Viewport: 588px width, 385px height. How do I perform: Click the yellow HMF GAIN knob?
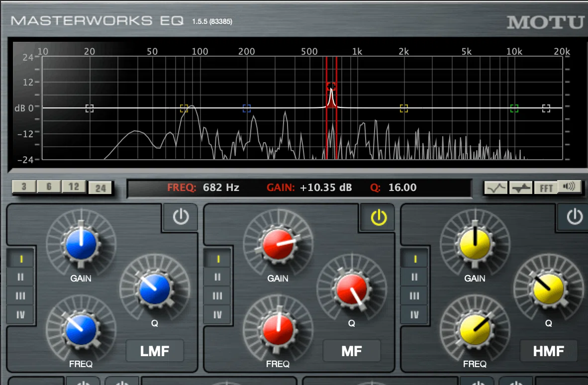tap(475, 244)
